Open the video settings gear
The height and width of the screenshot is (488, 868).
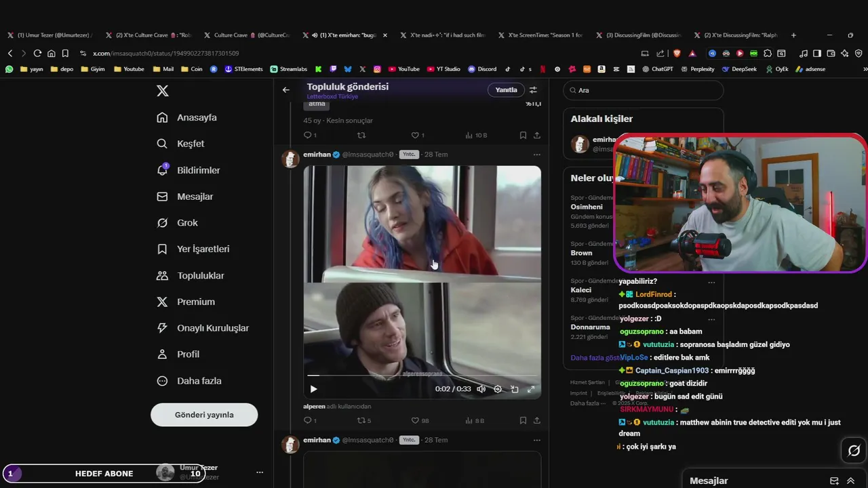point(498,389)
